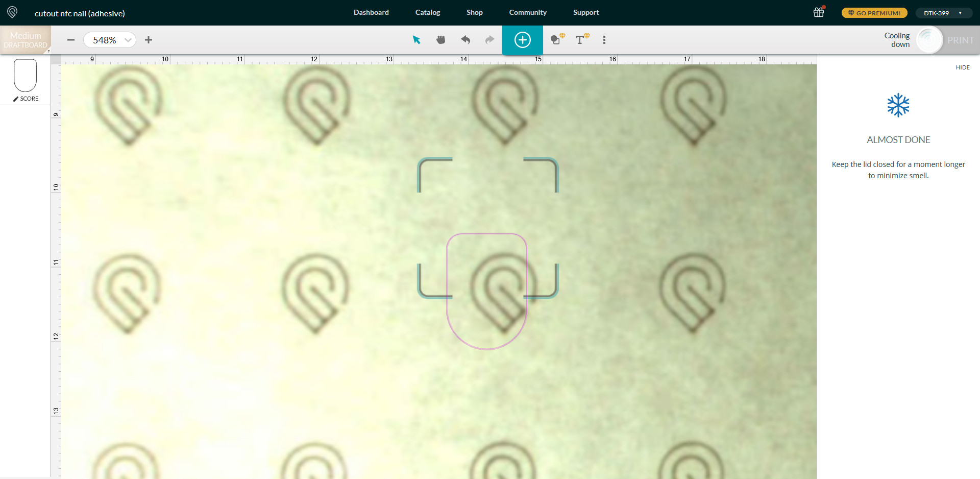Select the nail shape SCORE step thumbnail
This screenshot has height=479, width=980.
(25, 76)
